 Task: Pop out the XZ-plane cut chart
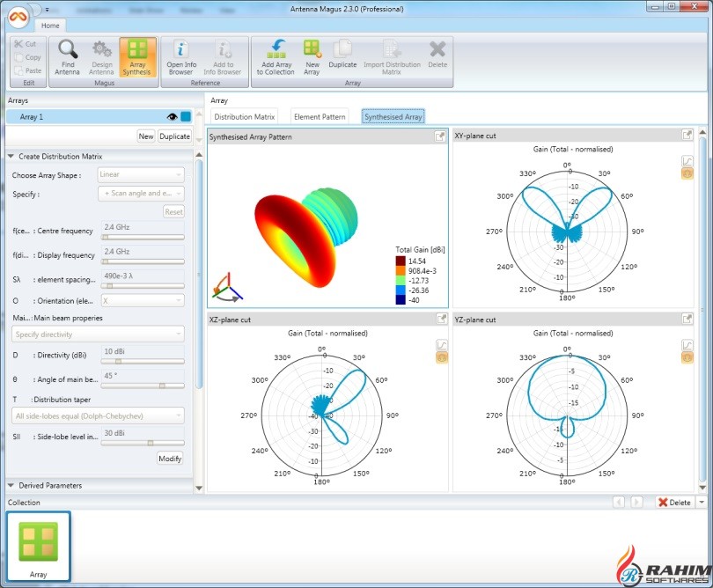click(x=442, y=319)
